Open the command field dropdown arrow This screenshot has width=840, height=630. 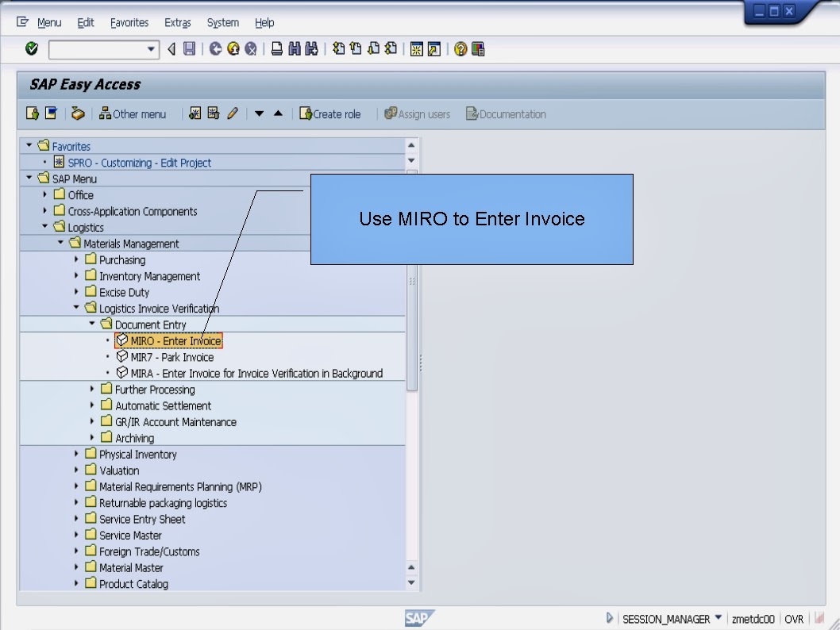(x=151, y=50)
